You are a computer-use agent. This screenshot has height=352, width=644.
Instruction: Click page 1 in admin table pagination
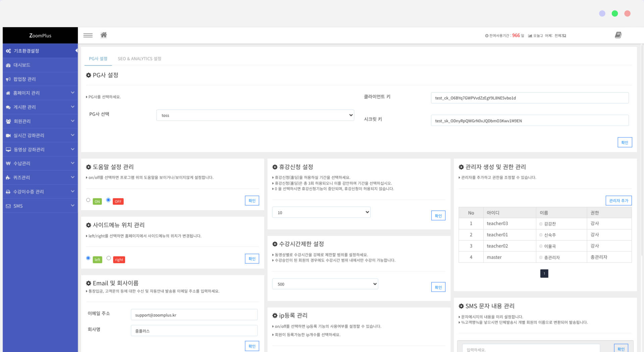(544, 274)
